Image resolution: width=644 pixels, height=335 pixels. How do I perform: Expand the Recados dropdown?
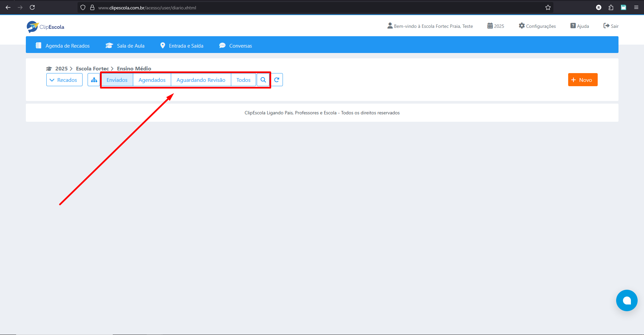pyautogui.click(x=64, y=80)
